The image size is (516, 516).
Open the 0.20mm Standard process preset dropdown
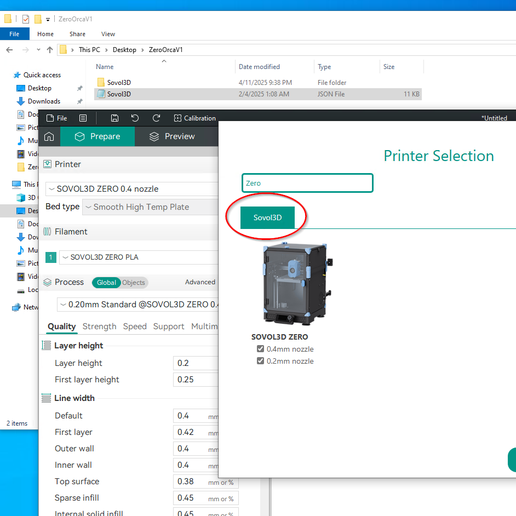(138, 305)
